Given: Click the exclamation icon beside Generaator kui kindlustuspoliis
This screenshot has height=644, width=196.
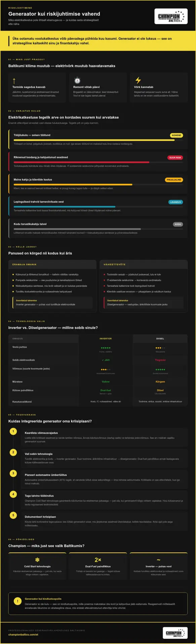Looking at the screenshot, I should point(17,601).
